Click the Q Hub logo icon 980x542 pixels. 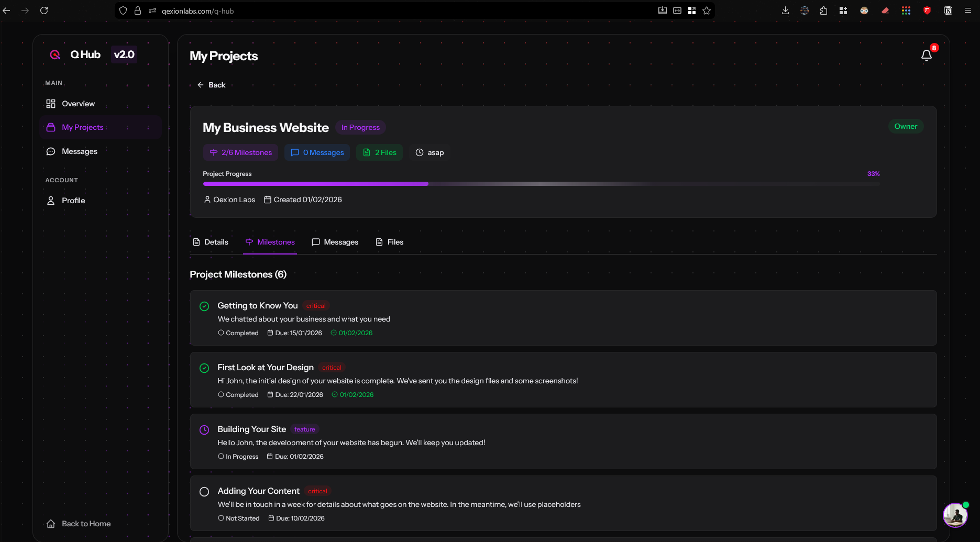(x=54, y=54)
